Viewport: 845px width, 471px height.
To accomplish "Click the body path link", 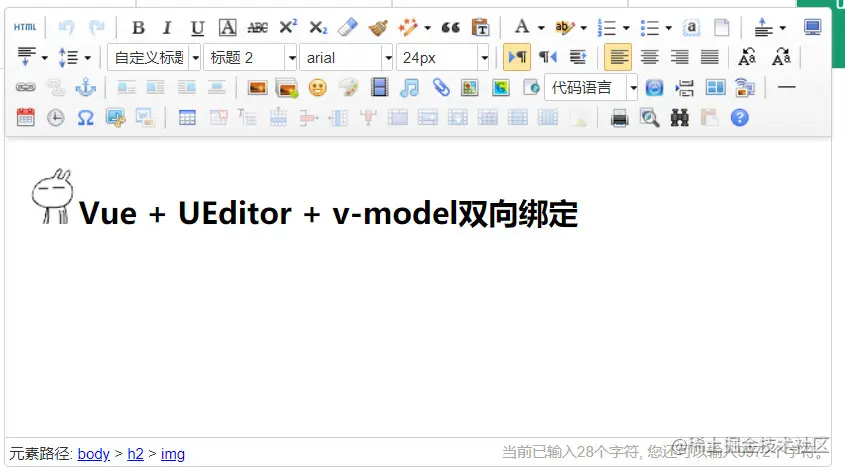I will point(94,454).
